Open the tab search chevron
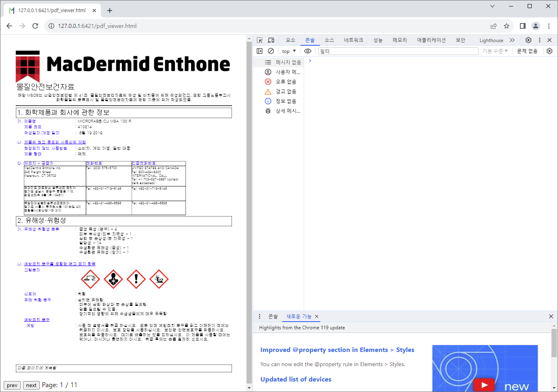 coord(492,6)
